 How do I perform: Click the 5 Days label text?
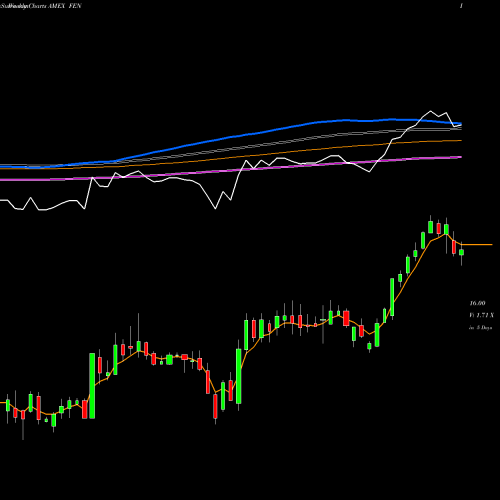[x=480, y=328]
